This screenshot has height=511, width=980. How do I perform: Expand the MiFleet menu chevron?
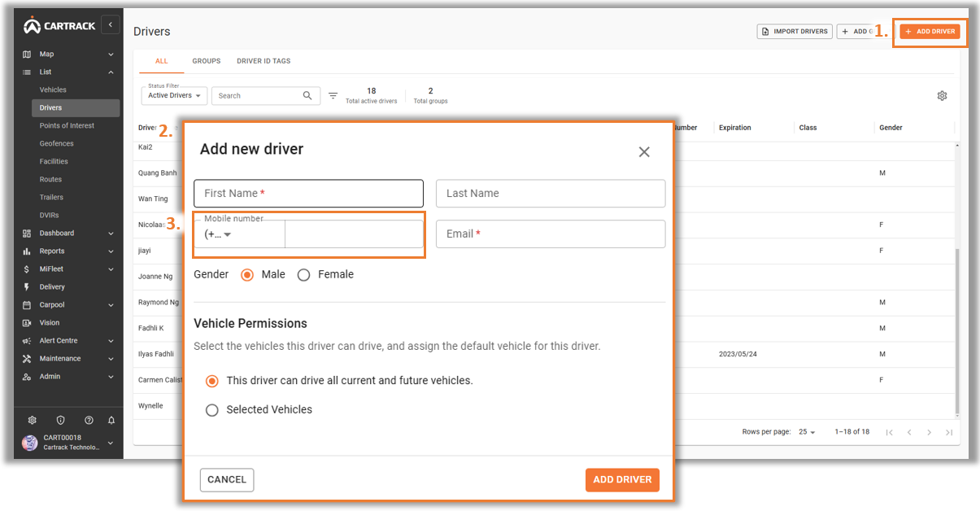pyautogui.click(x=111, y=269)
